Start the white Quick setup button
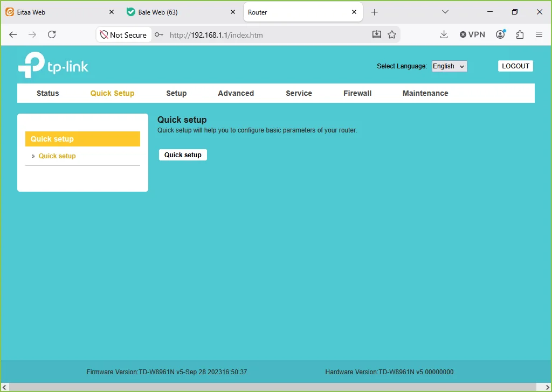Screen dimensions: 552x392 click(183, 155)
